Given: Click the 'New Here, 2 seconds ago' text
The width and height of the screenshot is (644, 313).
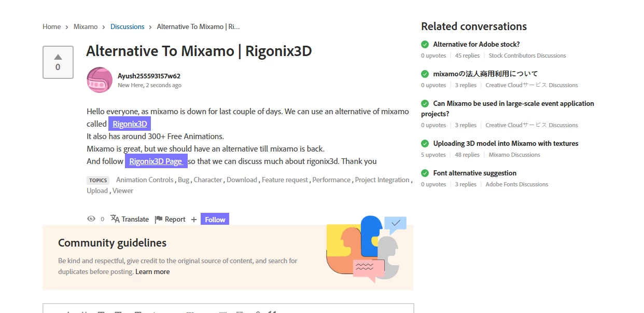Looking at the screenshot, I should click(149, 85).
